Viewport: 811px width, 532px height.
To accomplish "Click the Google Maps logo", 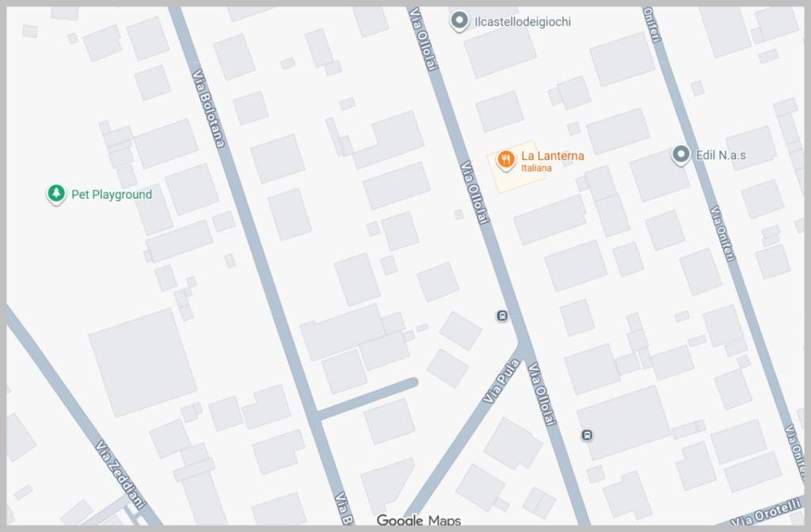I will tap(418, 520).
